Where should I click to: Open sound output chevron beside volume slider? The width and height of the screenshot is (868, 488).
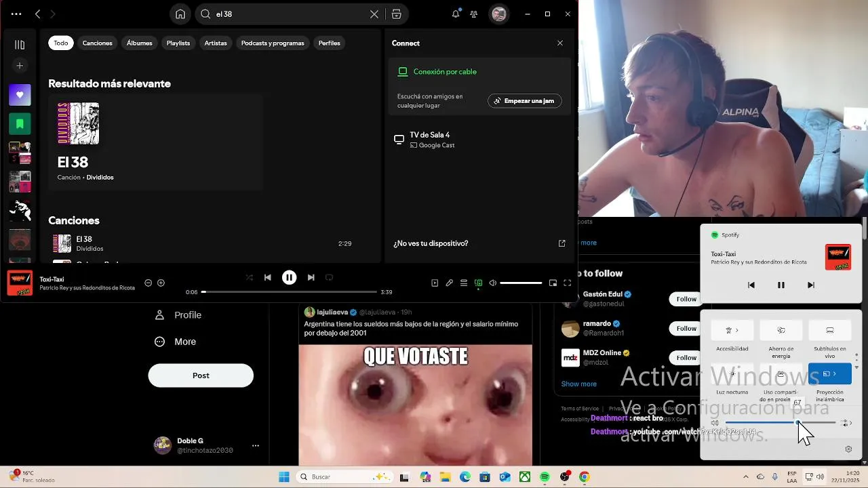pos(847,423)
